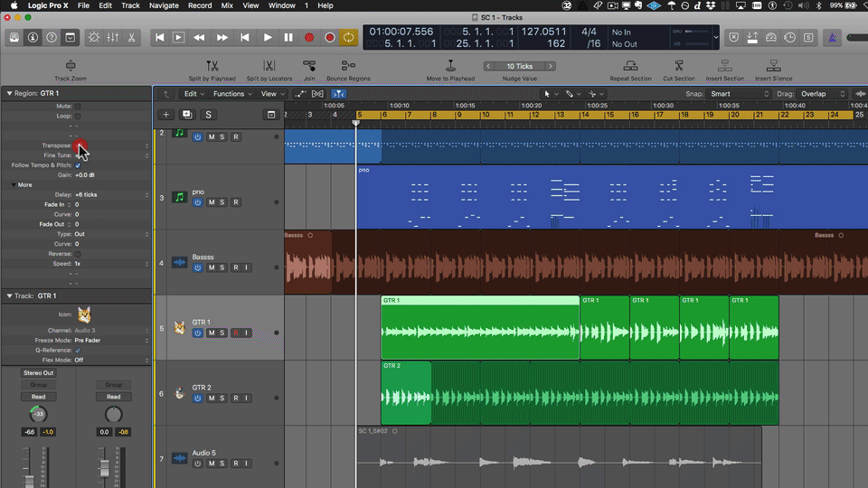
Task: Click the left channel Read automation button
Action: (x=38, y=397)
